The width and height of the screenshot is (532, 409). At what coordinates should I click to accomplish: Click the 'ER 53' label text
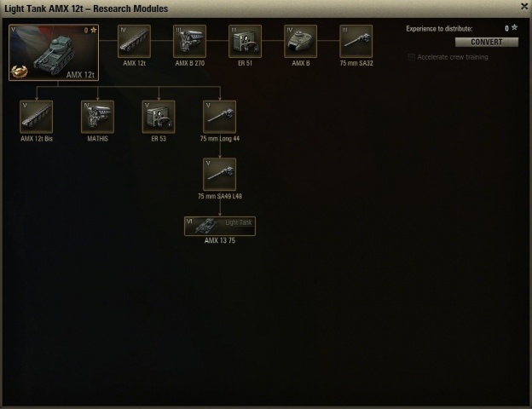(x=159, y=139)
